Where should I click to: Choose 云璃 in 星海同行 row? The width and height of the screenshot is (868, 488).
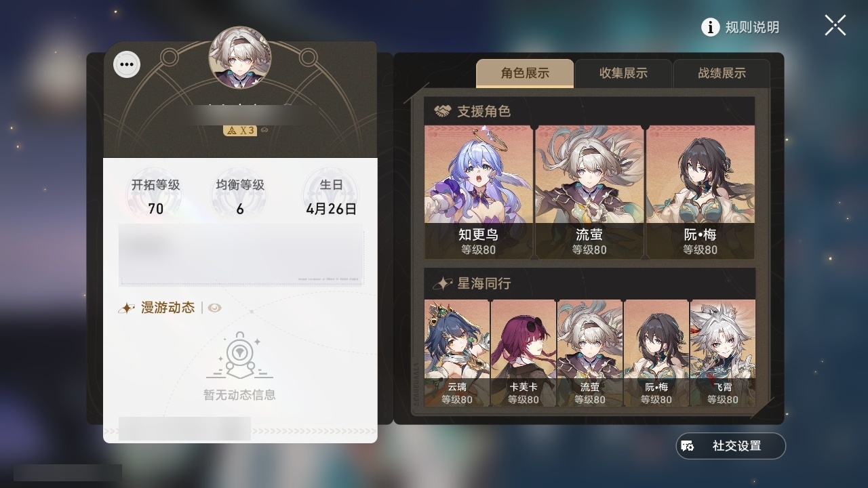coord(457,353)
